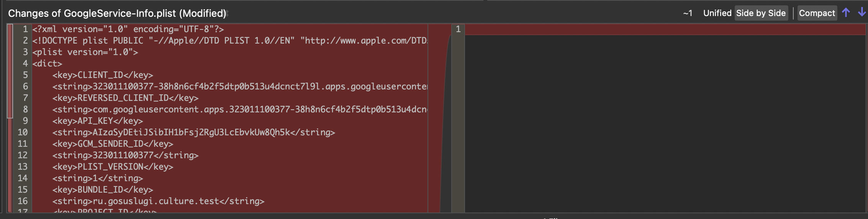The image size is (868, 219).
Task: Switch diff to Unified view
Action: point(717,13)
